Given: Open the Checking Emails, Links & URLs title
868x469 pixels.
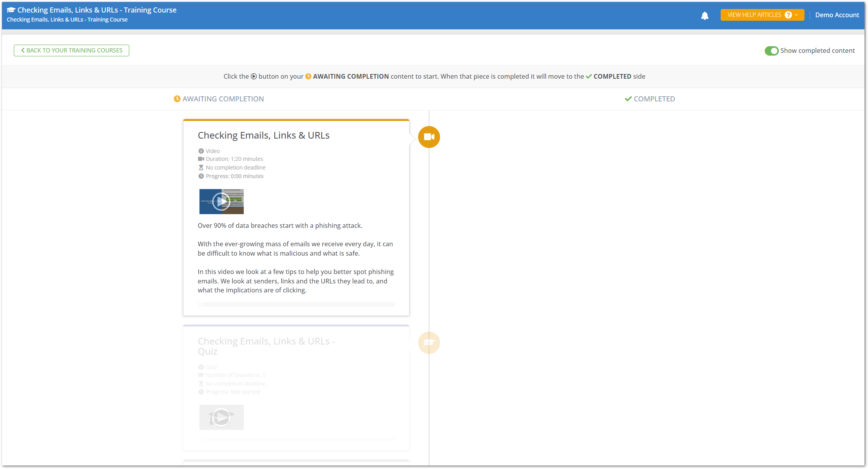Looking at the screenshot, I should [x=263, y=135].
